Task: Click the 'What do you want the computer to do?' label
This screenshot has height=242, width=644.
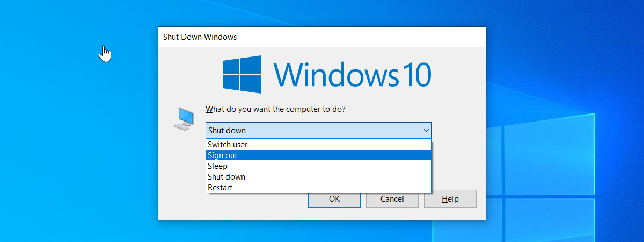Action: [x=275, y=109]
